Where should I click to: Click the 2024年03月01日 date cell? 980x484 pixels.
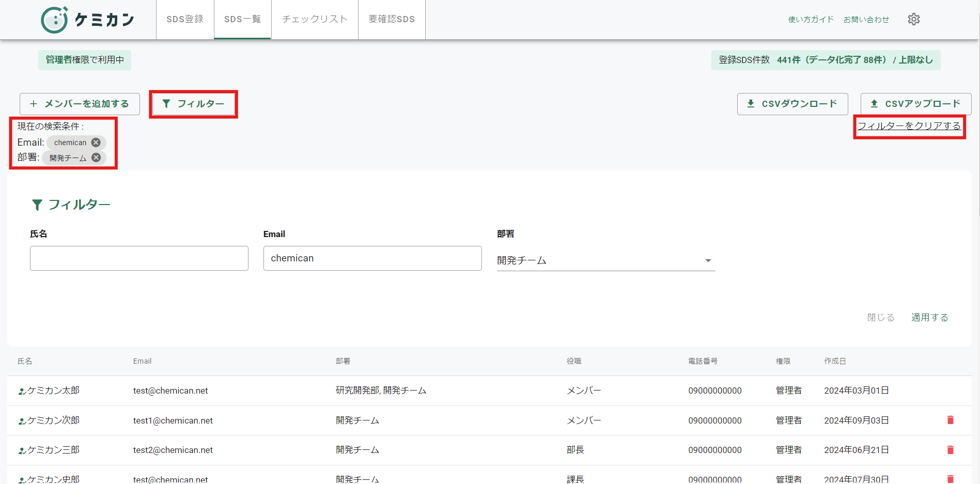pos(857,391)
